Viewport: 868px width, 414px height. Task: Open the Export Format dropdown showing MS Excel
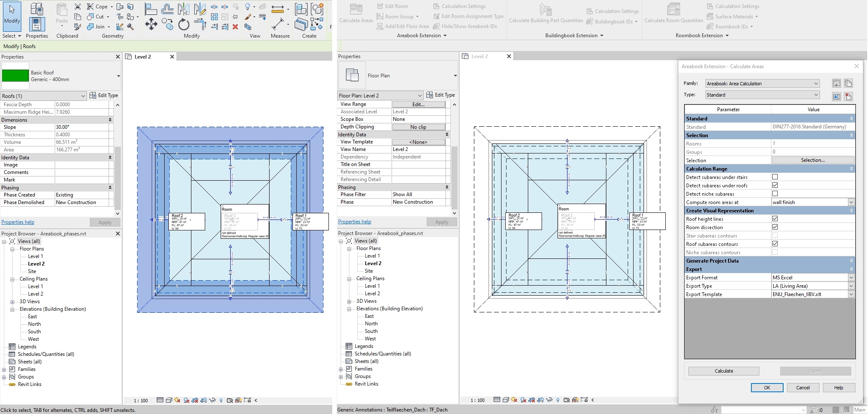pyautogui.click(x=851, y=277)
